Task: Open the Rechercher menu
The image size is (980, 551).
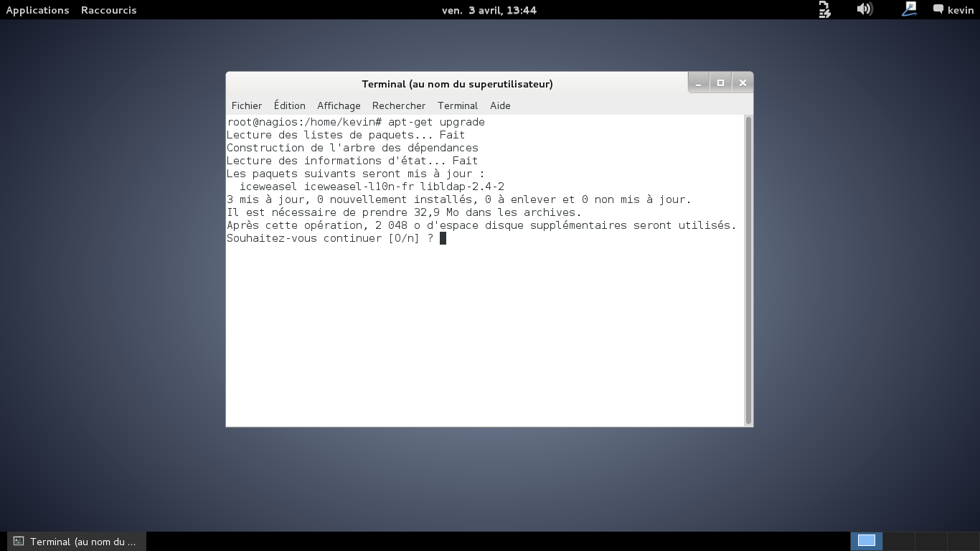Action: 399,105
